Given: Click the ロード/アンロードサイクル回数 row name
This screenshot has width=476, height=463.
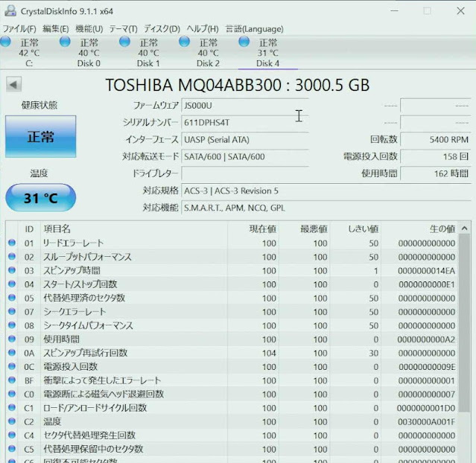Looking at the screenshot, I should click(x=95, y=408).
